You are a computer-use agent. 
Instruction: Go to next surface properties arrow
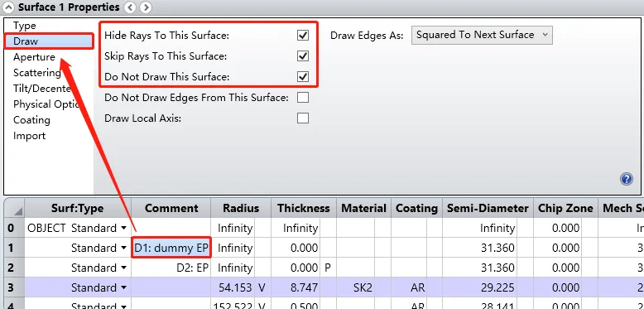pyautogui.click(x=145, y=7)
